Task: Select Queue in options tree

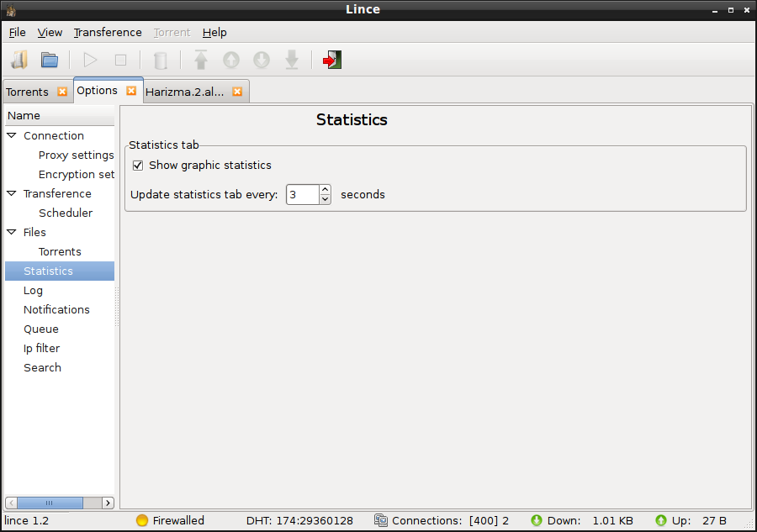Action: tap(41, 329)
